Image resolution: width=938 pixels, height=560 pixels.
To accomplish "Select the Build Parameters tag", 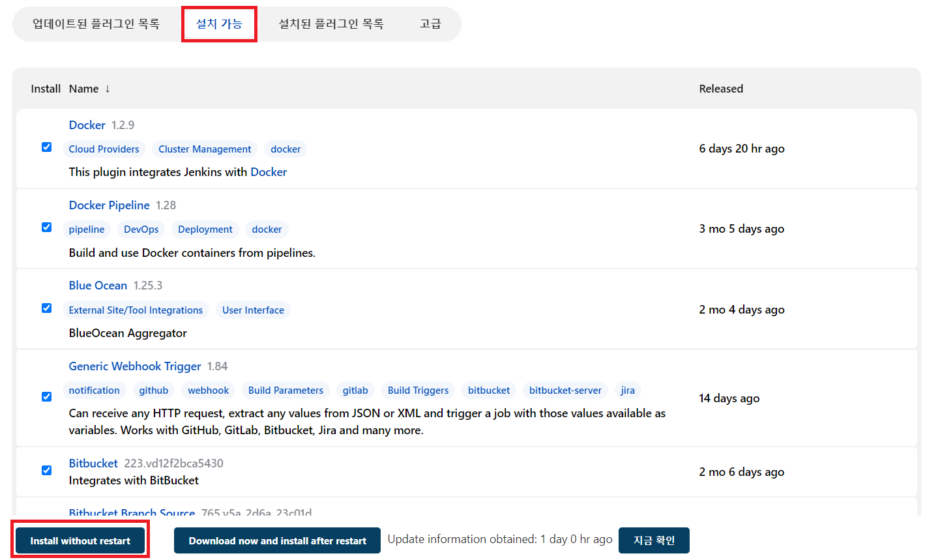I will coord(286,391).
